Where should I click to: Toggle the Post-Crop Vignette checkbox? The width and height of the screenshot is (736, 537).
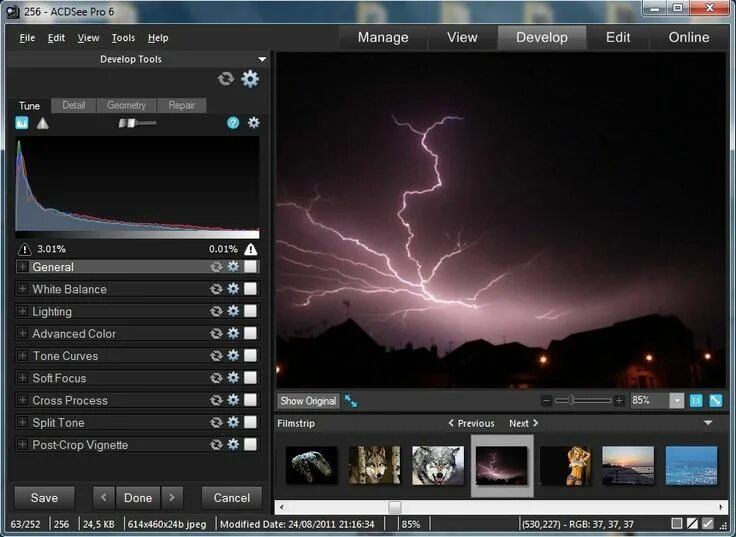click(x=251, y=444)
